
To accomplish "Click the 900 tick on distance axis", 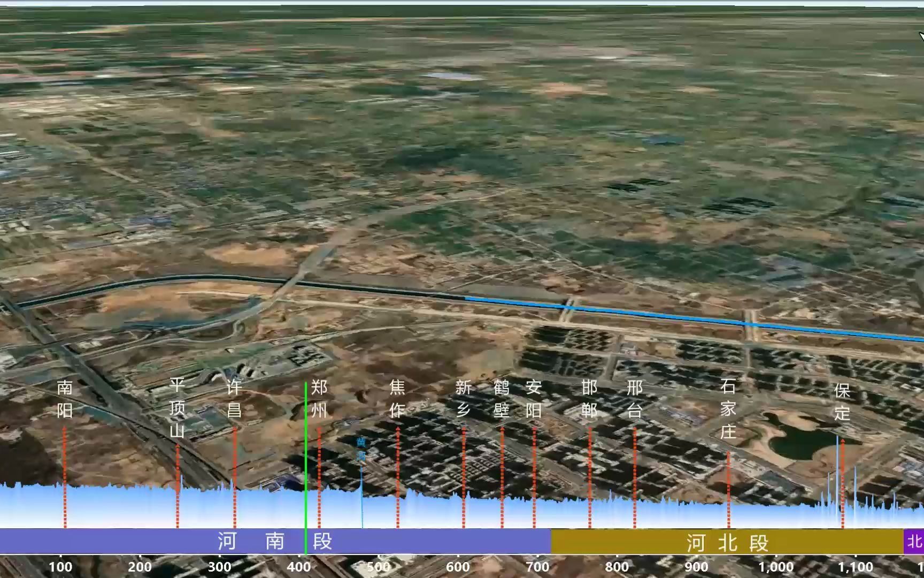I will 696,567.
